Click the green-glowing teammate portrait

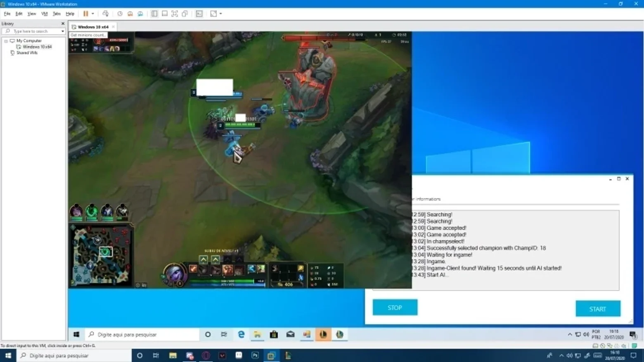tap(91, 211)
